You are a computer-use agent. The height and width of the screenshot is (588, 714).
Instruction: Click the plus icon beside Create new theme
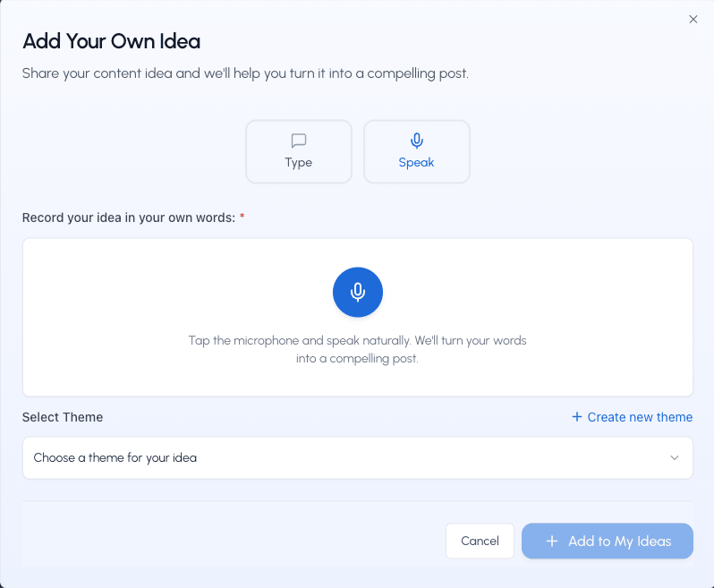[577, 417]
